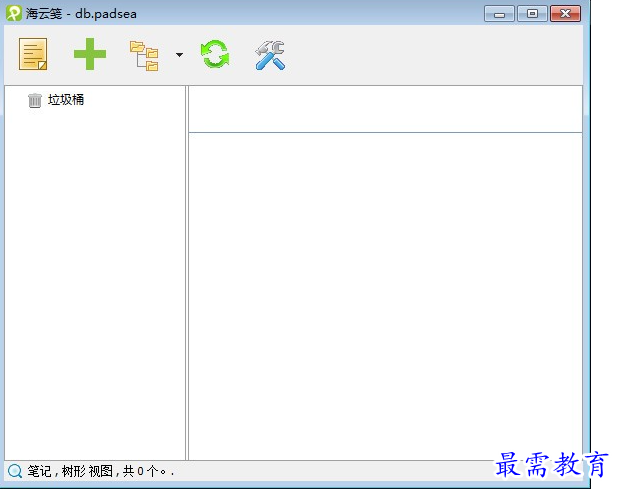Sync notes with green refresh icon
617x496 pixels.
point(215,54)
